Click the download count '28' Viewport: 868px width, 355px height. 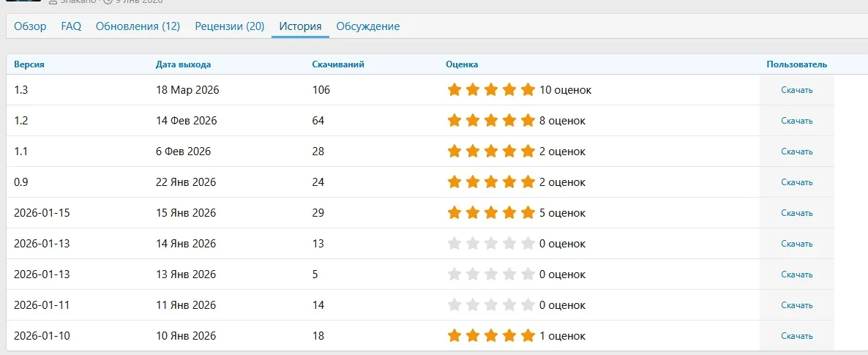318,152
